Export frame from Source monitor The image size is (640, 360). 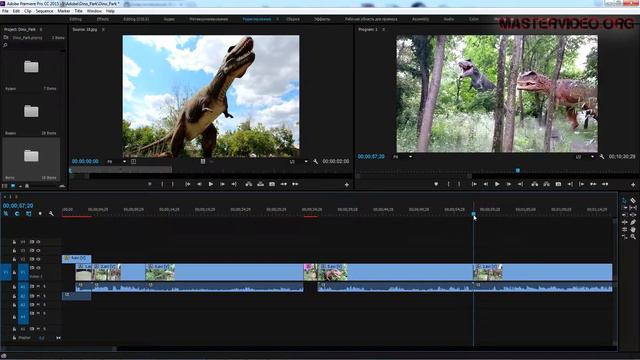(272, 184)
